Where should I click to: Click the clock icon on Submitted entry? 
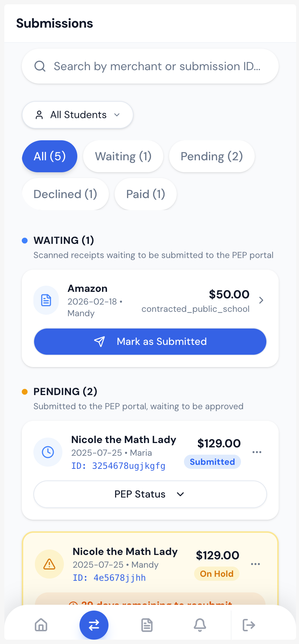click(x=48, y=452)
